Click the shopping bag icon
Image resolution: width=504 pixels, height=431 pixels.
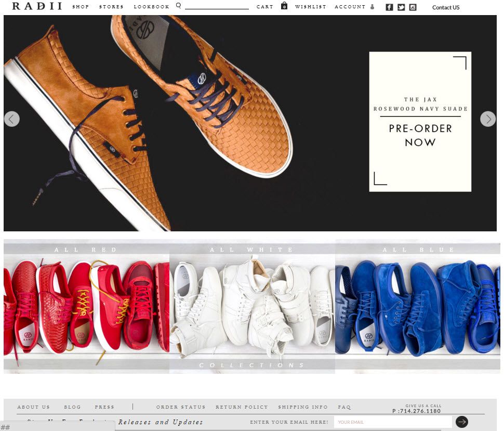coord(284,6)
